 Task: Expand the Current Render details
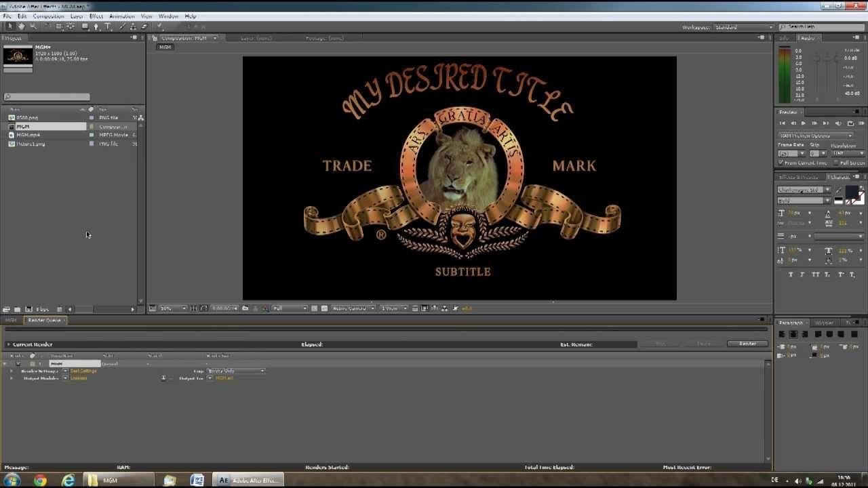(x=9, y=344)
